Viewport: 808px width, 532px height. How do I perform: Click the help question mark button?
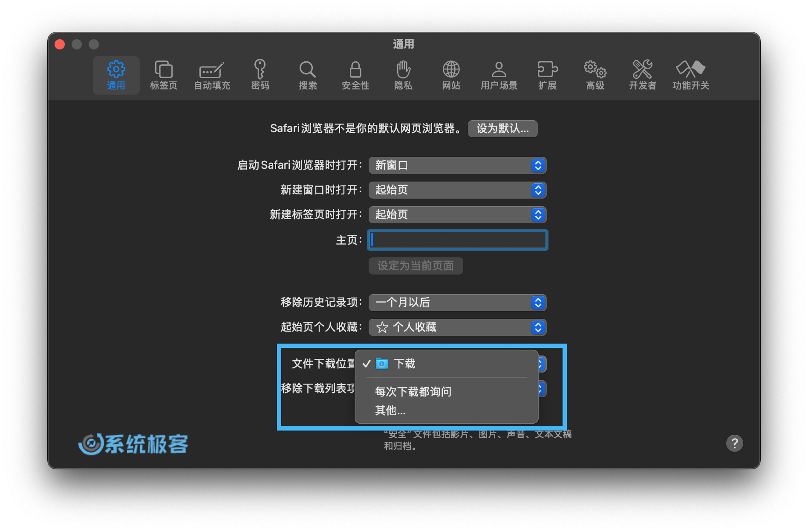pyautogui.click(x=734, y=443)
